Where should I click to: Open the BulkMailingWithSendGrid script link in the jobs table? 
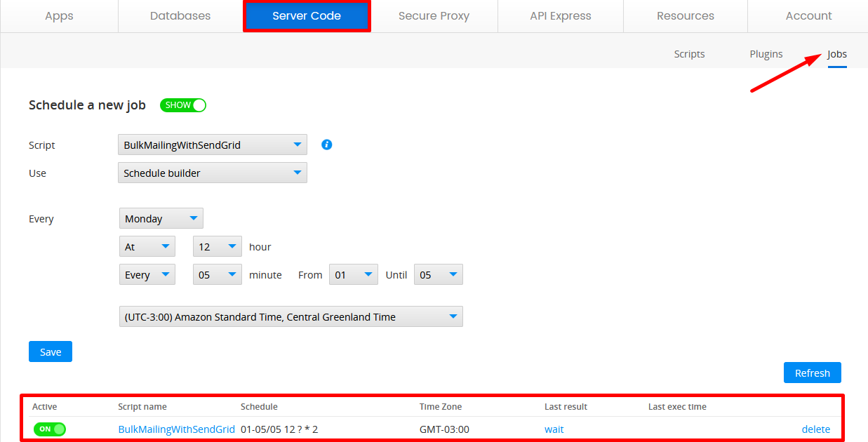(176, 429)
